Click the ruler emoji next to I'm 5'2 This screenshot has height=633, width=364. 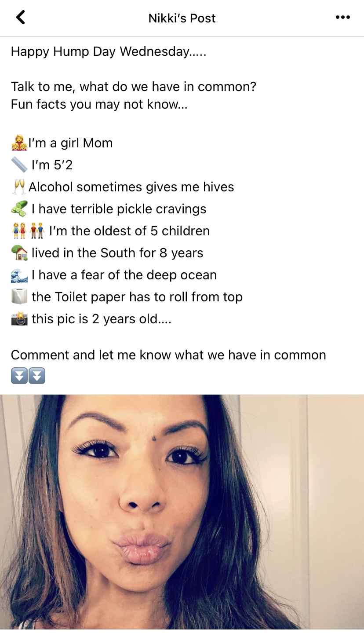(19, 165)
